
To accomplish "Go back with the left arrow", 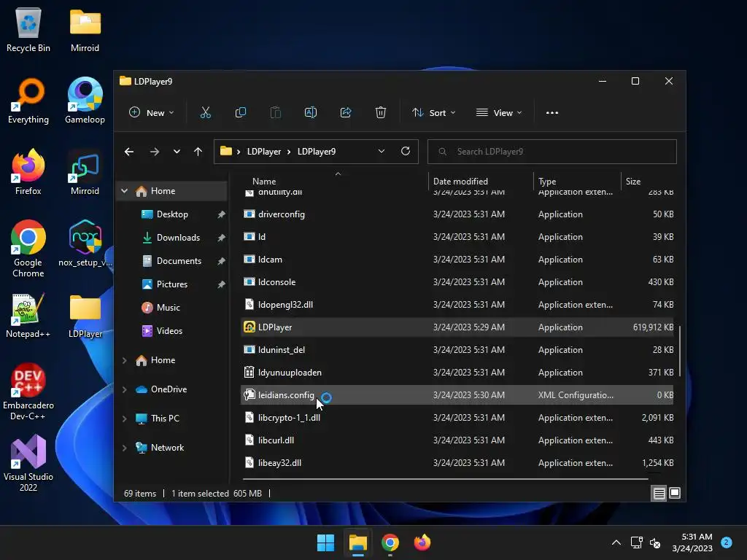I will click(129, 152).
